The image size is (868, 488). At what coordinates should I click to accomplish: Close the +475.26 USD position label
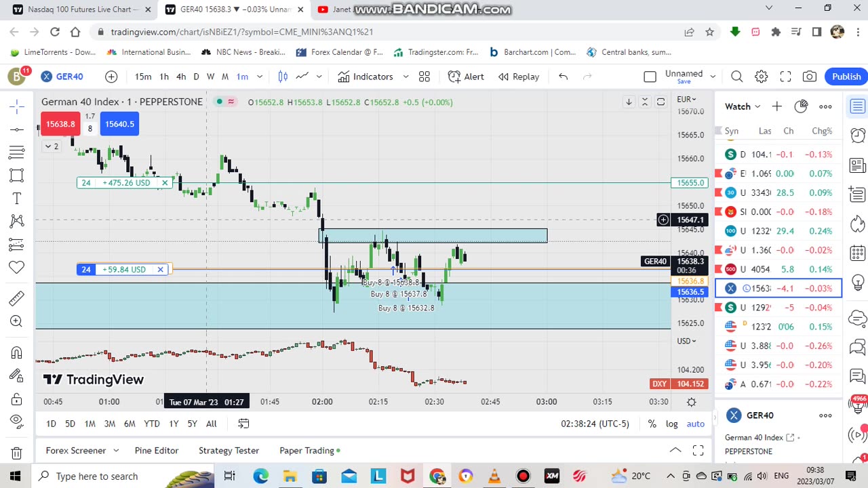pyautogui.click(x=165, y=183)
